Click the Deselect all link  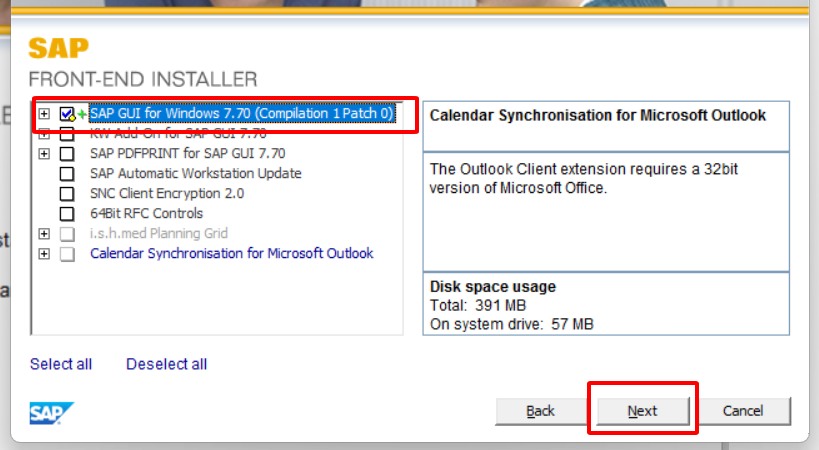(166, 364)
